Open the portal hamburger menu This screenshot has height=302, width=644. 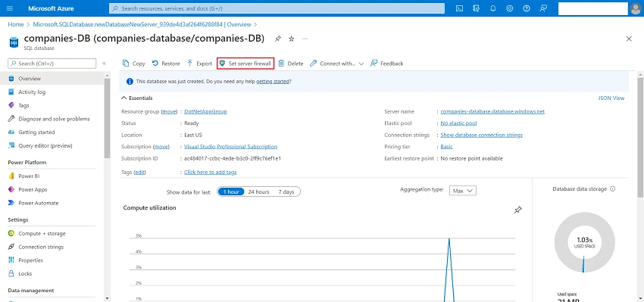coord(10,8)
